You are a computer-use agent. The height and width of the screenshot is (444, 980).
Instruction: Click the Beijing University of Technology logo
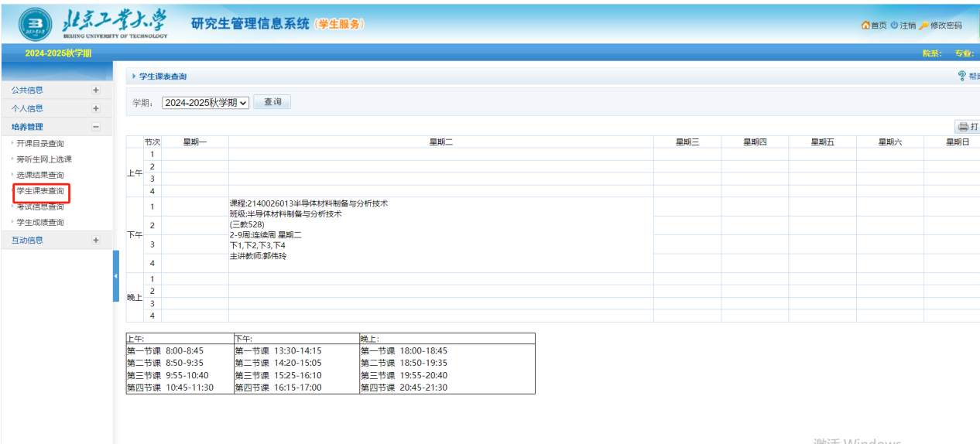point(93,23)
